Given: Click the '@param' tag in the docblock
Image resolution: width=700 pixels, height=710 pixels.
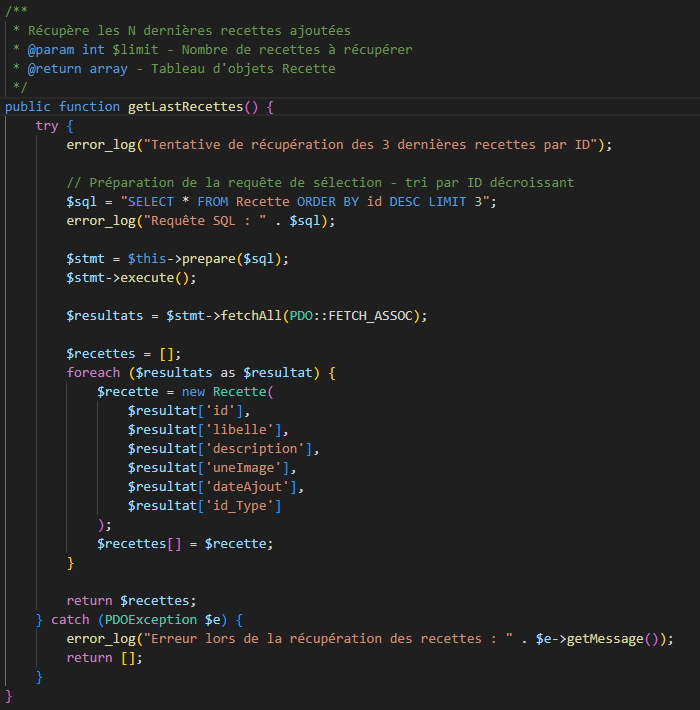Looking at the screenshot, I should click(x=51, y=50).
